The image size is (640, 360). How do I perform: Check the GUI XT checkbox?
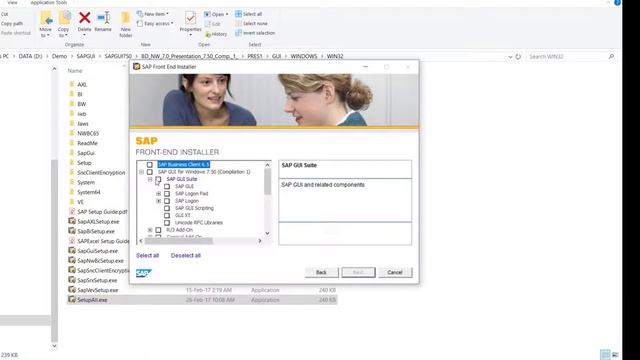pos(167,216)
